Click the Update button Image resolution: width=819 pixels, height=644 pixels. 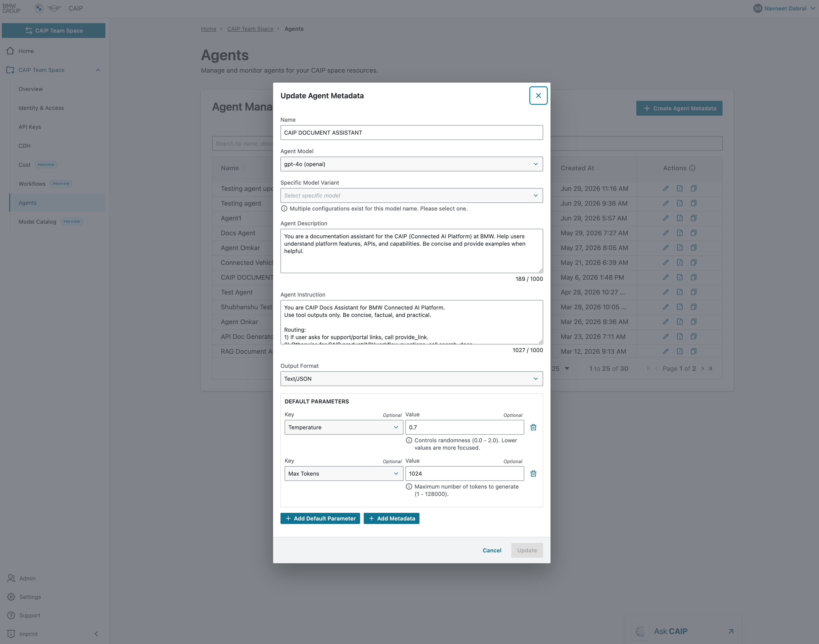[527, 551]
